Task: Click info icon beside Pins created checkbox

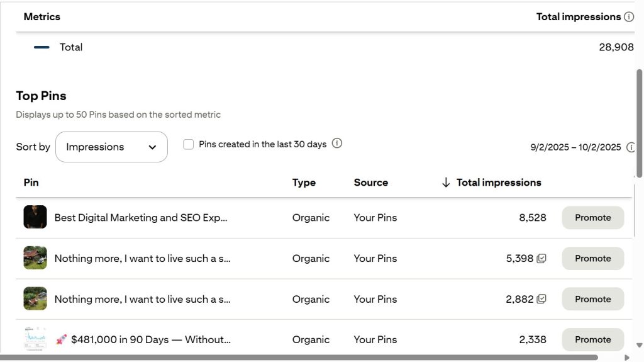Action: 337,143
